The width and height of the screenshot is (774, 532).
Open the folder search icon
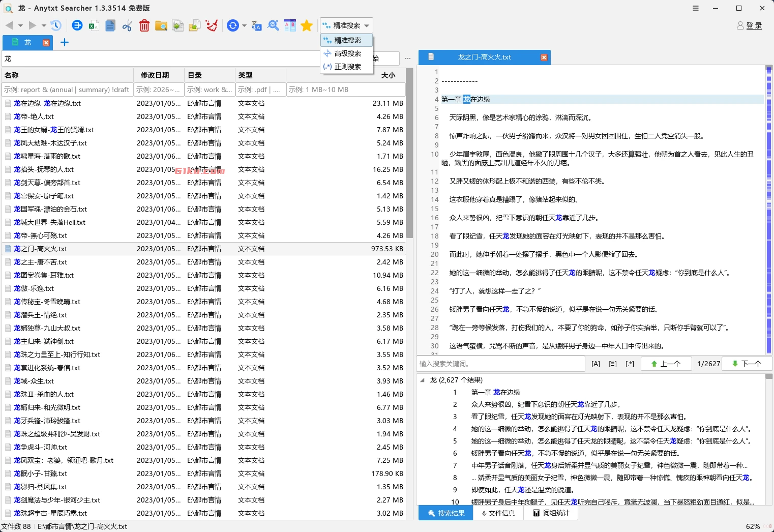pyautogui.click(x=161, y=25)
